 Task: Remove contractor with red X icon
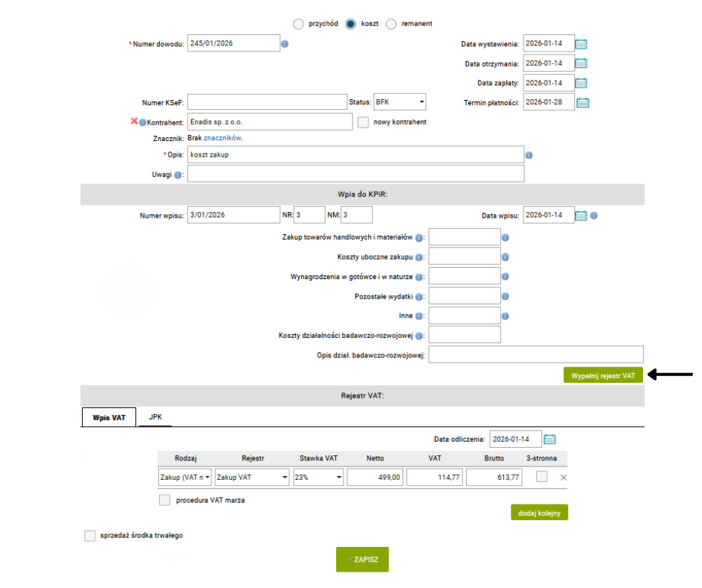[x=134, y=121]
